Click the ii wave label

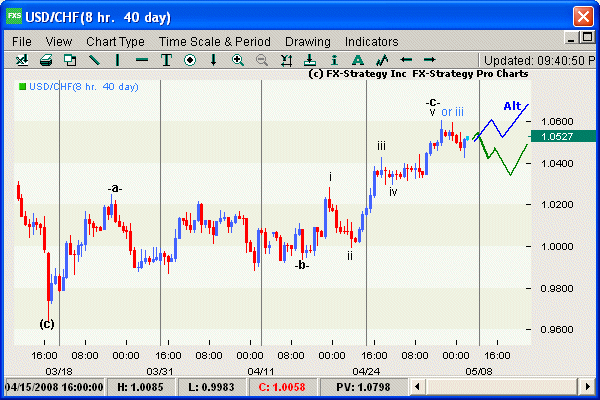(350, 256)
